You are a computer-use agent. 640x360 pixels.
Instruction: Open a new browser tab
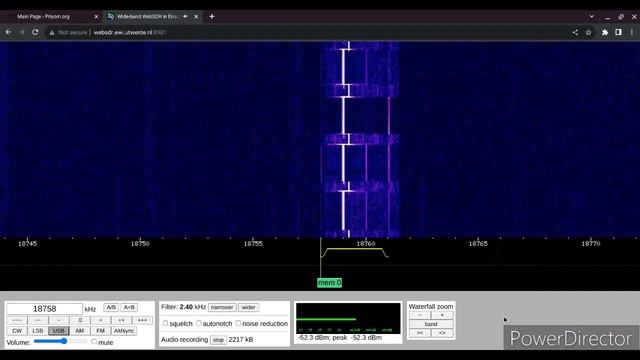[211, 16]
